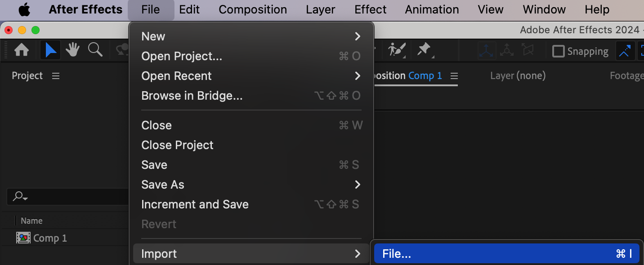Choose Import File from the submenu

pos(506,254)
